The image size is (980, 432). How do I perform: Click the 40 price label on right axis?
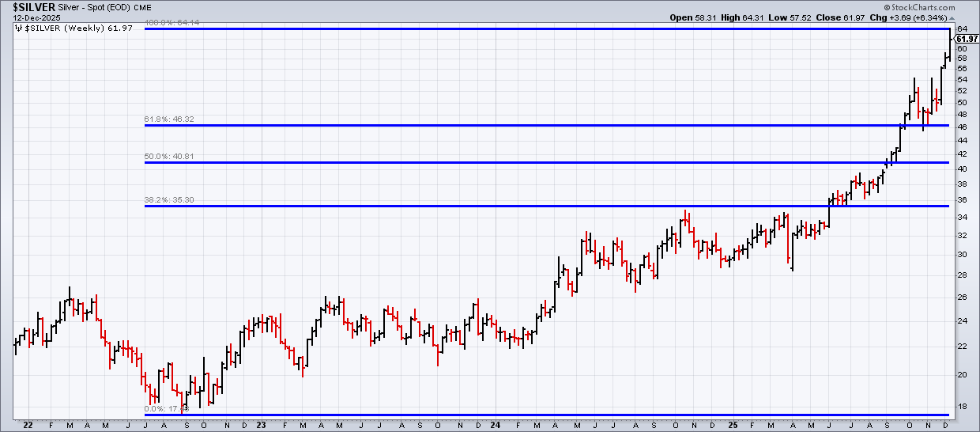(961, 169)
